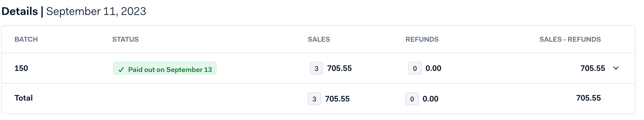Click the refunds count badge 0 in Total row

412,99
